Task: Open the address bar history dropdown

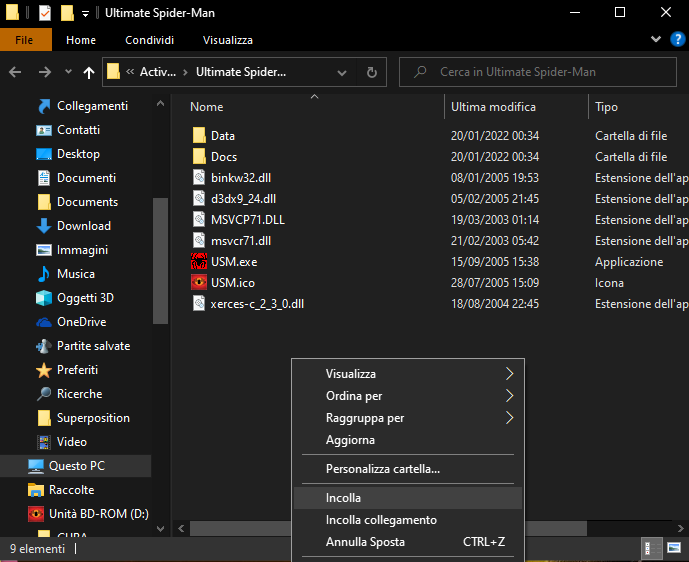Action: pos(342,73)
